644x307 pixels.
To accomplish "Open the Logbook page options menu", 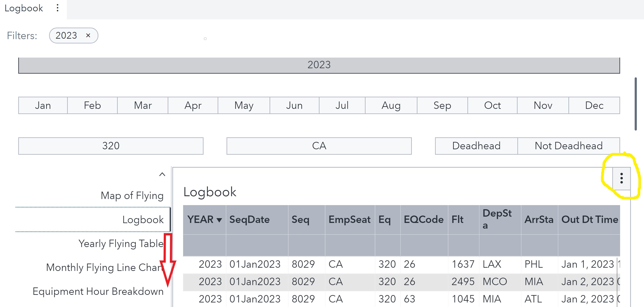I will [58, 8].
